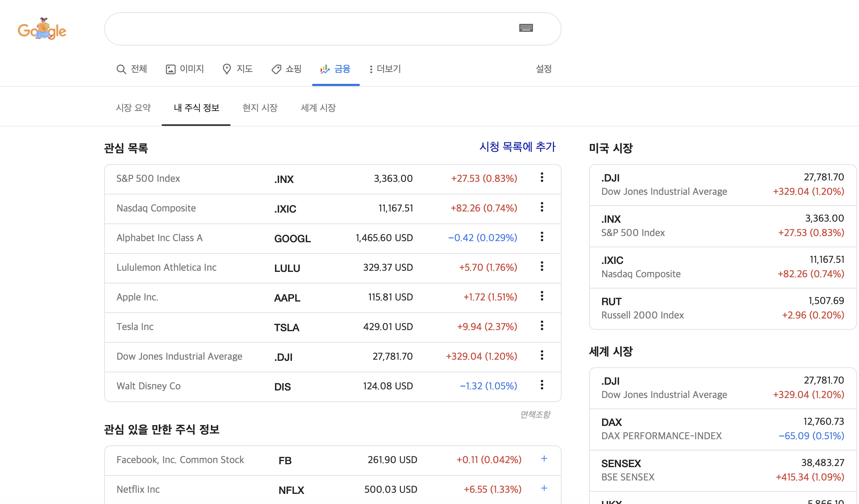Screen dimensions: 859x504
Task: Open options menu for Alphabet Inc Class A row
Action: [542, 236]
